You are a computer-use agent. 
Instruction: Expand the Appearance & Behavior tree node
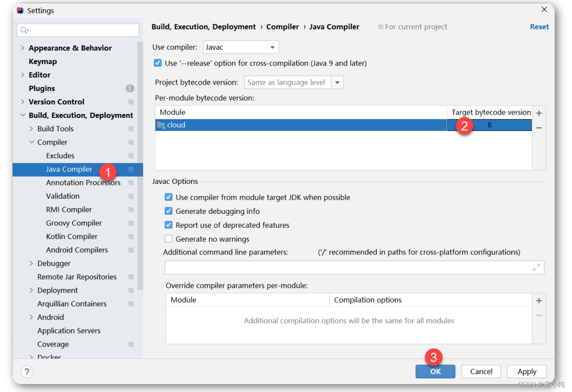(22, 48)
